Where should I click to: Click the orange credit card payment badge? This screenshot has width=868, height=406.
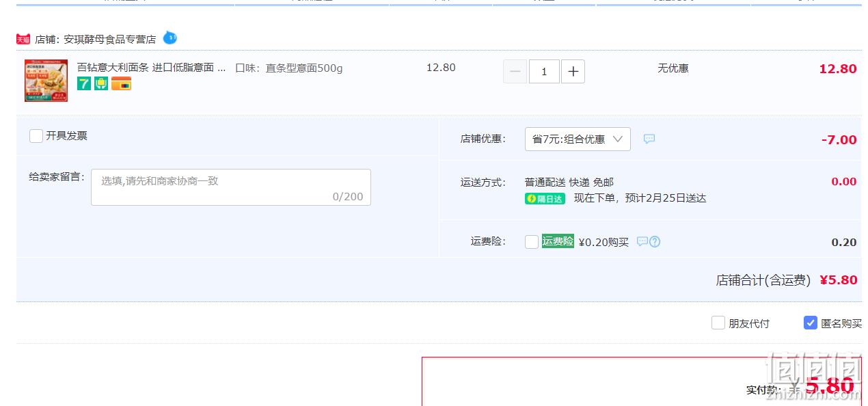coord(122,84)
